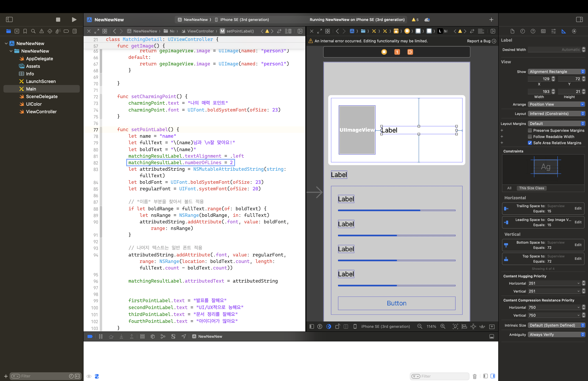Uncheck Safe Area Relative Margins

[530, 143]
